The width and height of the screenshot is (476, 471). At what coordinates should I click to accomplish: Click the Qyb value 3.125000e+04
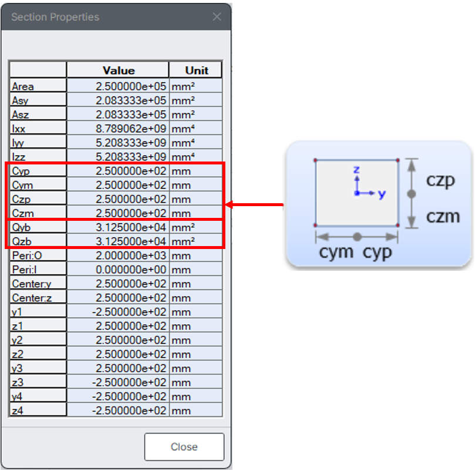(x=118, y=227)
